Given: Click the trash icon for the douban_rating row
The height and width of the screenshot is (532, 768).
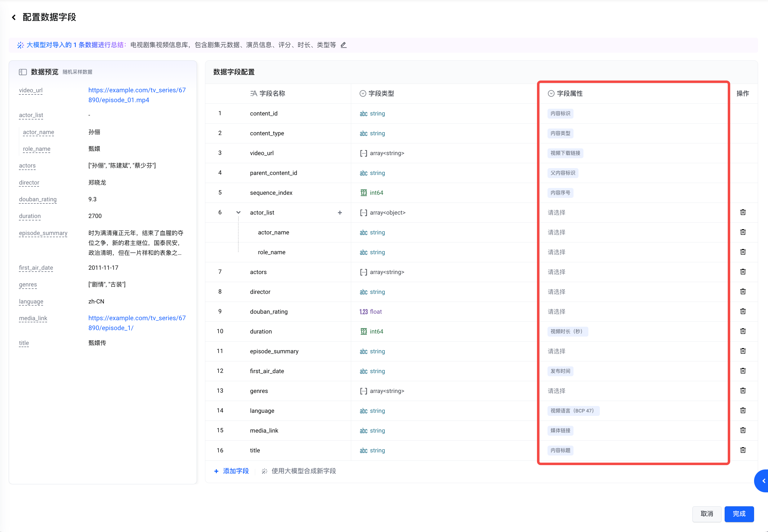Looking at the screenshot, I should coord(743,311).
